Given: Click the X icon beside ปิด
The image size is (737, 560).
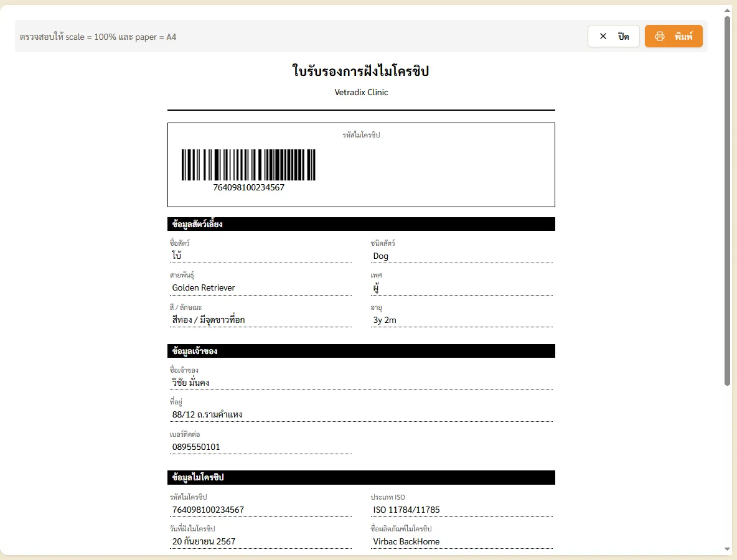Looking at the screenshot, I should (x=603, y=36).
